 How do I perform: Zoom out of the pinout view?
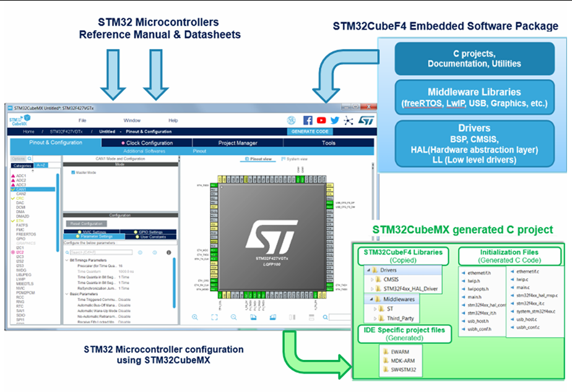point(234,317)
